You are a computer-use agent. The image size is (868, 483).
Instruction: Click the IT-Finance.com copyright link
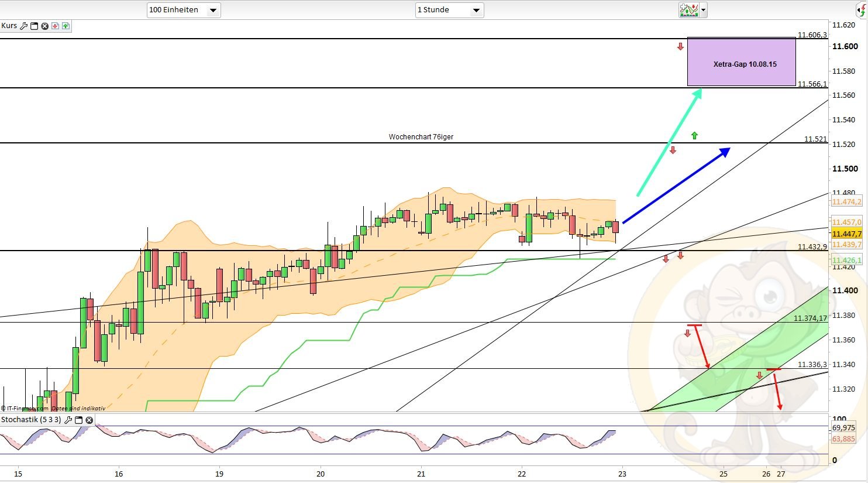26,408
